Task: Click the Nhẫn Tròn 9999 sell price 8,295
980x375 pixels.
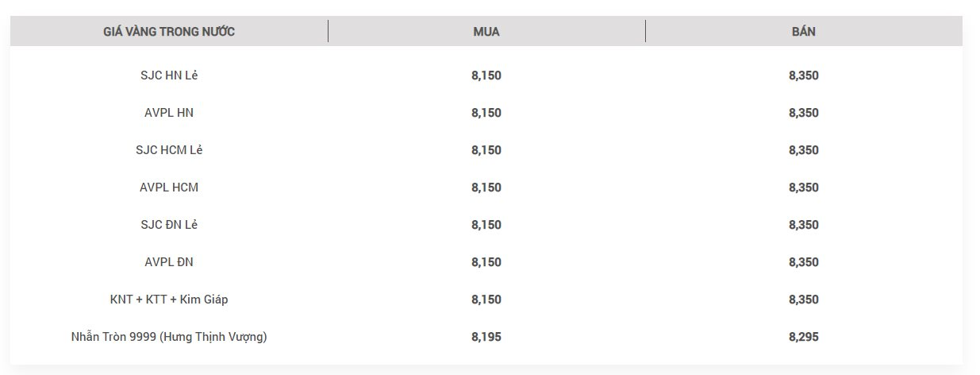Action: [804, 337]
